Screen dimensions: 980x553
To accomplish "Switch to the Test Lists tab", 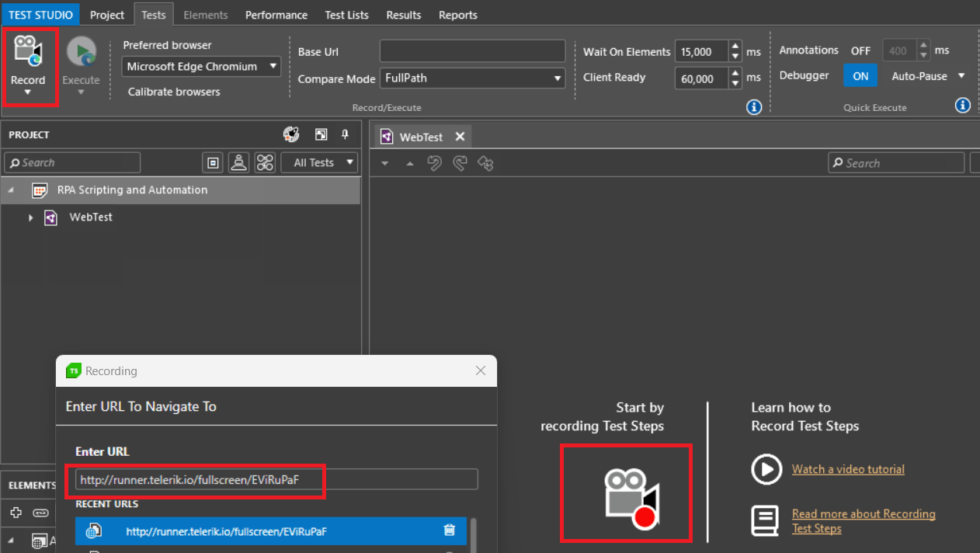I will click(x=346, y=15).
